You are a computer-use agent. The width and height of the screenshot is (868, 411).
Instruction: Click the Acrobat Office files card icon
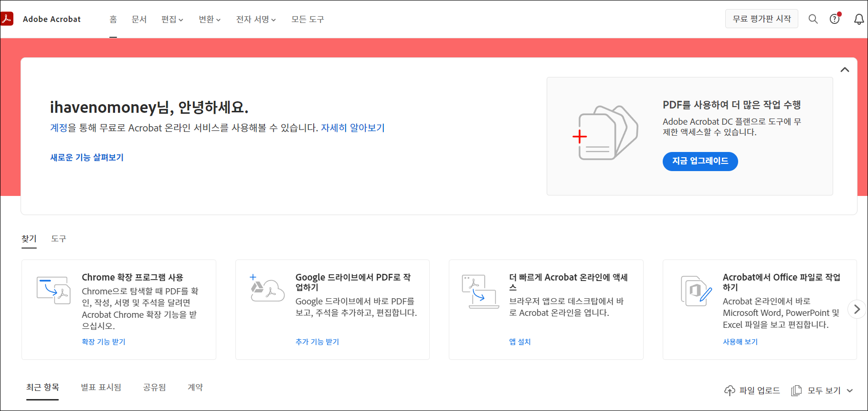[696, 291]
